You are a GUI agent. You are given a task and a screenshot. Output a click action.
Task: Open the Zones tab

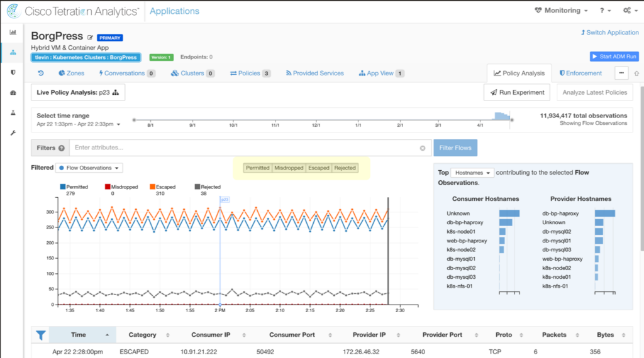pyautogui.click(x=72, y=73)
